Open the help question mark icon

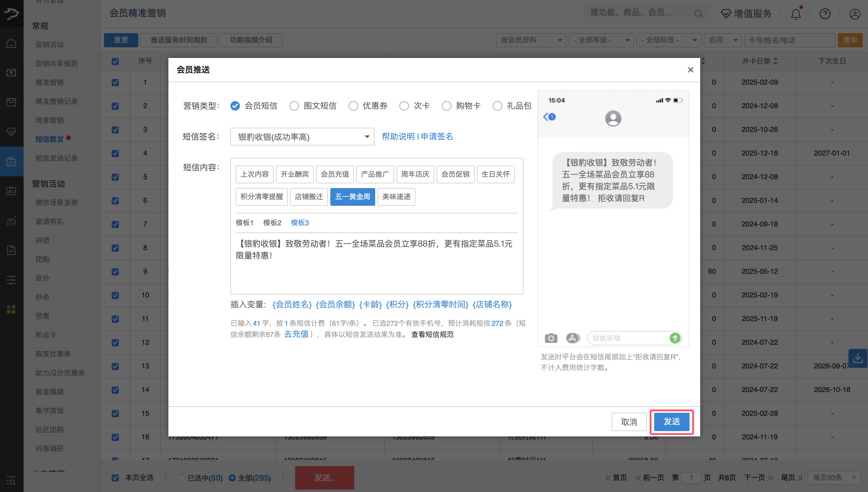825,14
